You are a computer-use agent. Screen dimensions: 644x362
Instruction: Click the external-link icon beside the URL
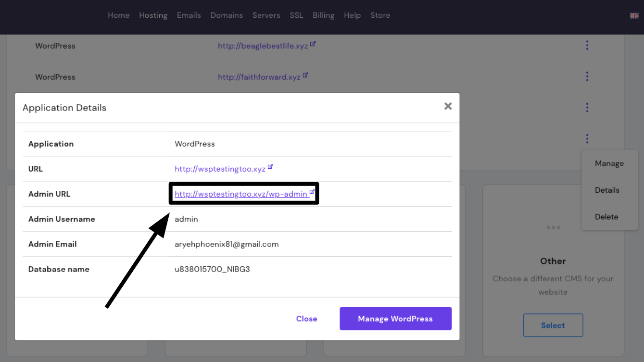tap(270, 167)
